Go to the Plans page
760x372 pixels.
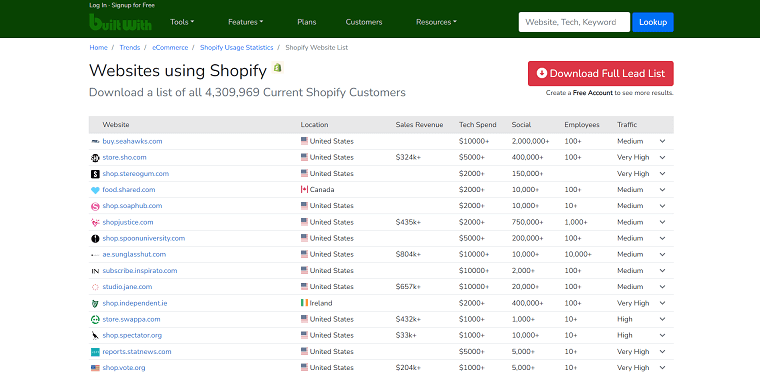[x=307, y=22]
